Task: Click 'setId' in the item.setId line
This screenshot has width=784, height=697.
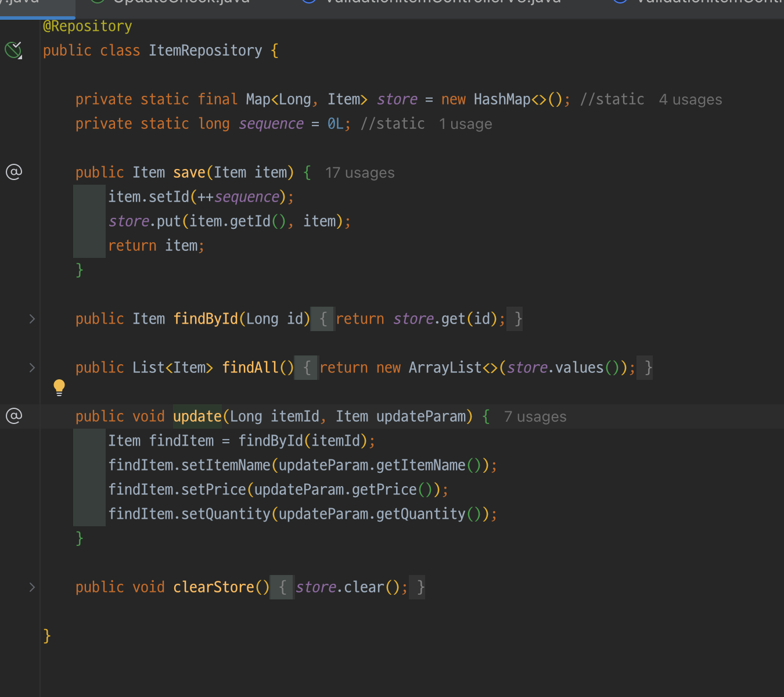Action: point(169,197)
